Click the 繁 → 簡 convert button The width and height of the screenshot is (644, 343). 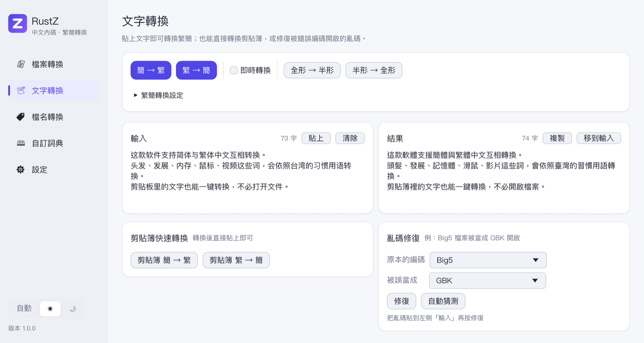click(196, 70)
